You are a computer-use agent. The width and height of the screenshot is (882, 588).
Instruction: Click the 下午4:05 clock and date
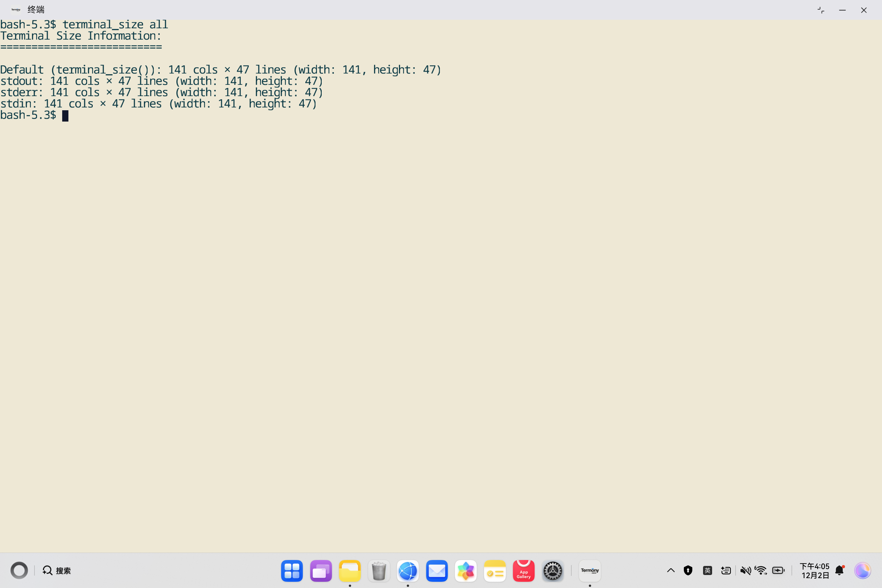pos(814,570)
